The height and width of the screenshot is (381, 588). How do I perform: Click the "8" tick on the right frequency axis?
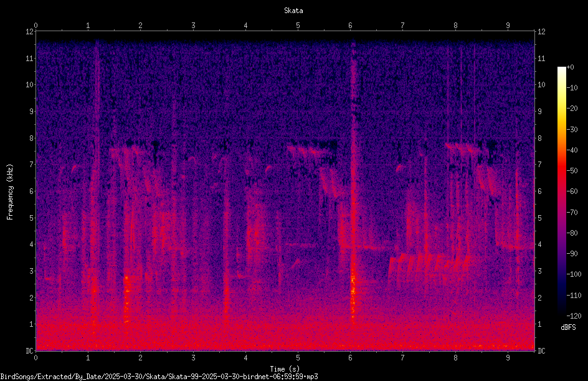tap(539, 138)
